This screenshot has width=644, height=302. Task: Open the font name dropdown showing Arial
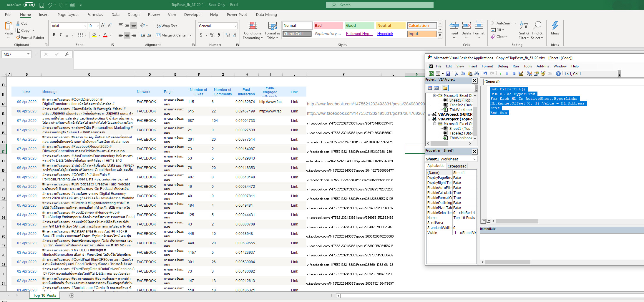click(x=85, y=26)
